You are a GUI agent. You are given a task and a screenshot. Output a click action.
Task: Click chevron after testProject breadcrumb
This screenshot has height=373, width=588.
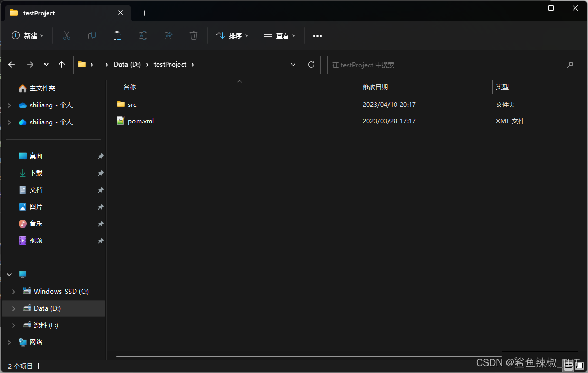193,65
